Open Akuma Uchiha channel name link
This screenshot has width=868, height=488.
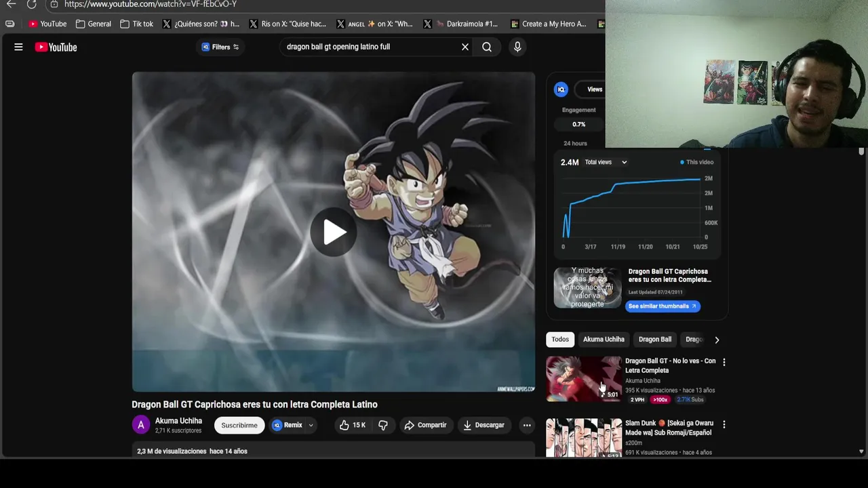(x=178, y=421)
